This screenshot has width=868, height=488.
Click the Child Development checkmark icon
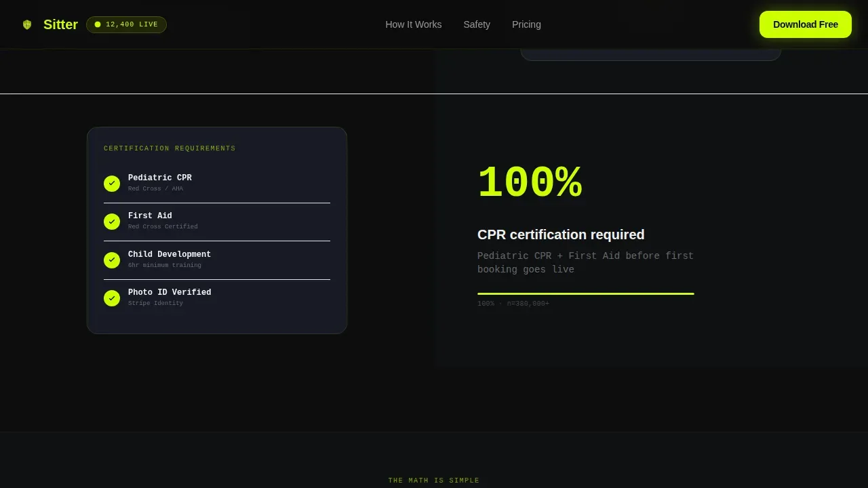112,260
